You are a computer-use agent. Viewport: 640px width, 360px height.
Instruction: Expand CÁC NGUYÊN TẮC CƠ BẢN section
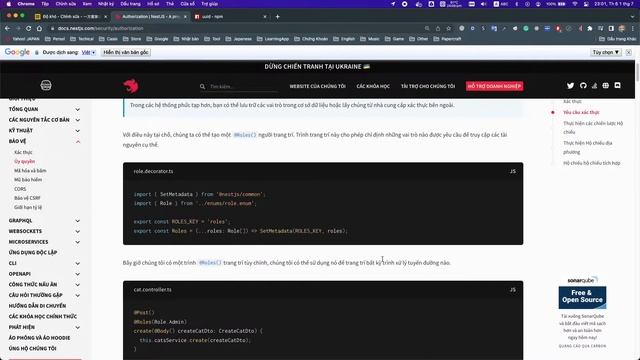pos(78,120)
